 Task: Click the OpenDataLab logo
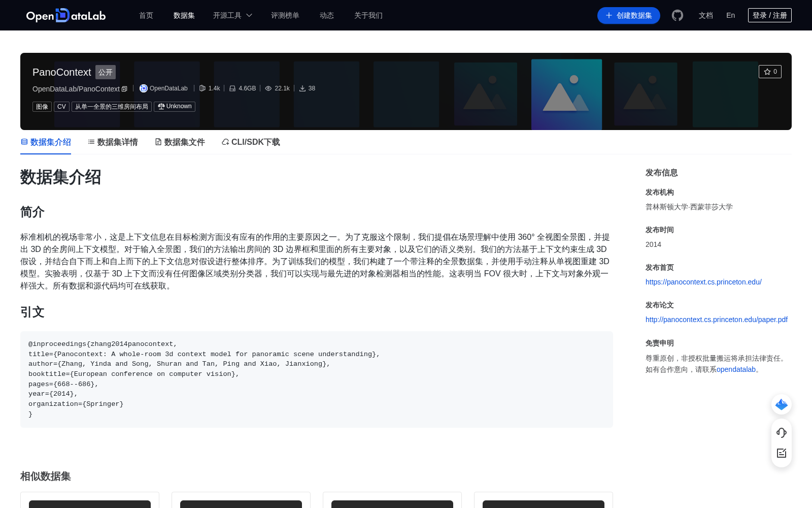click(x=66, y=15)
